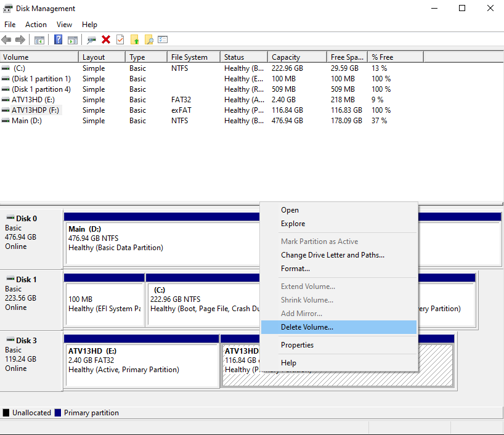Click the red X delete toolbar icon

pyautogui.click(x=105, y=39)
